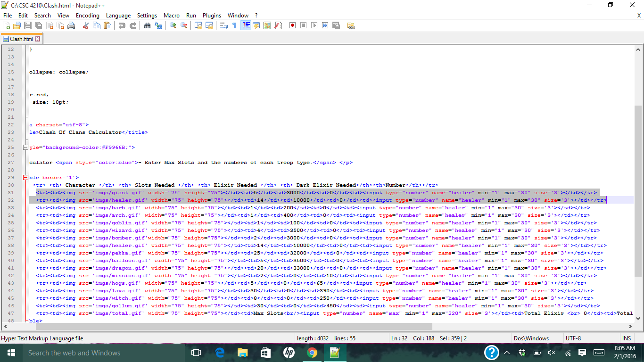The width and height of the screenshot is (644, 362).
Task: Toggle synchronized vertical scrolling icon
Action: 198,25
